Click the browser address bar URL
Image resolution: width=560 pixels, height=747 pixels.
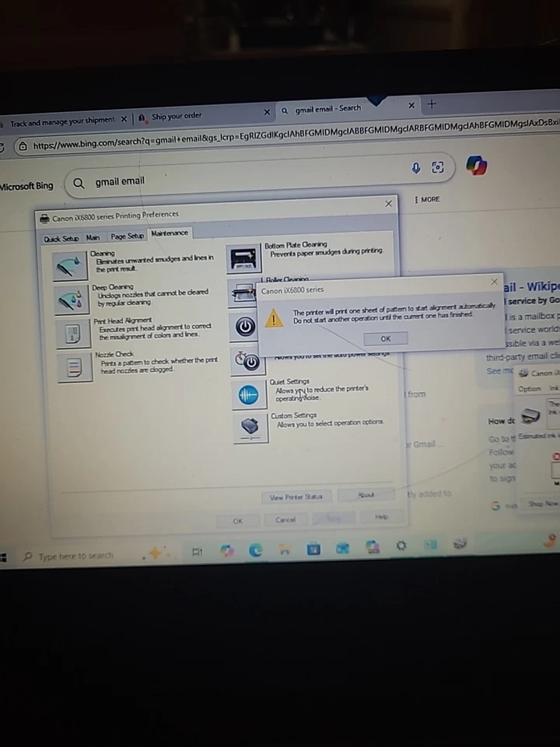coord(296,135)
